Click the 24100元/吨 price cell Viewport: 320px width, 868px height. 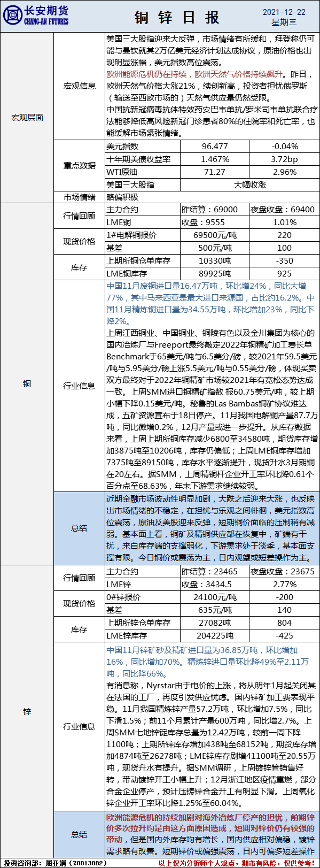(x=215, y=597)
